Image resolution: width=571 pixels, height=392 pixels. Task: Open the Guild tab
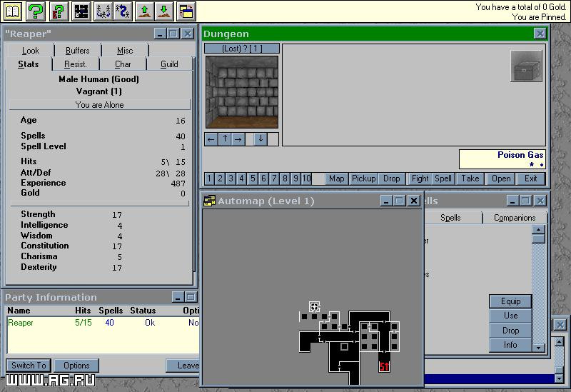[169, 64]
